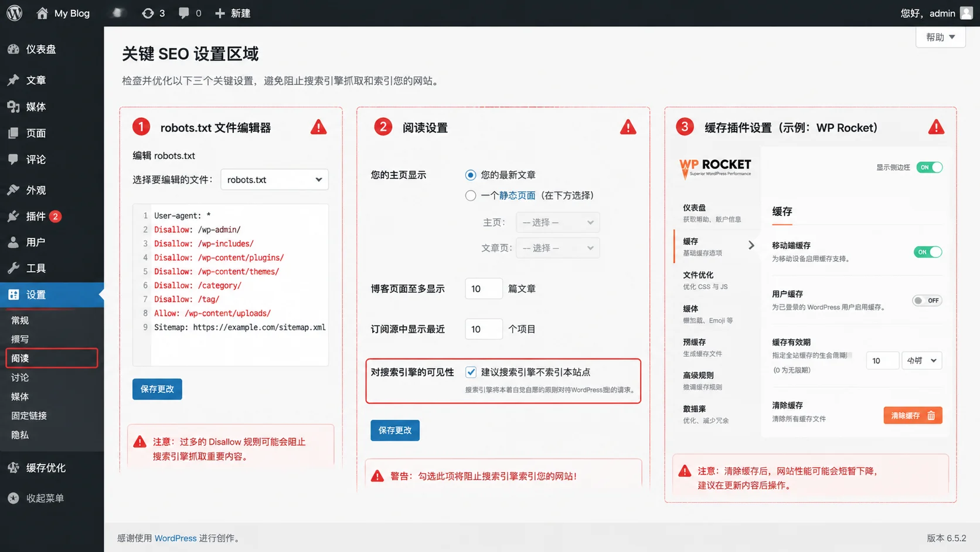The width and height of the screenshot is (980, 552).
Task: Expand the 主页 page dropdown
Action: (x=557, y=222)
